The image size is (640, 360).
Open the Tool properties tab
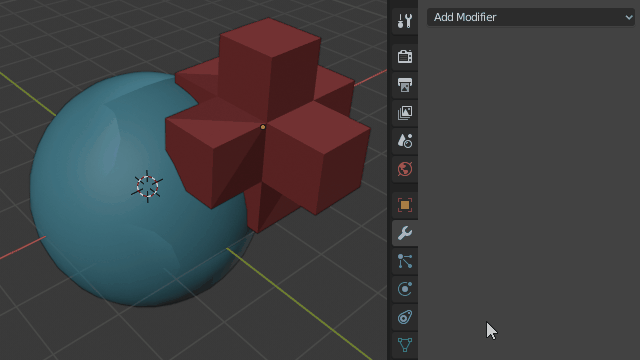coord(404,21)
